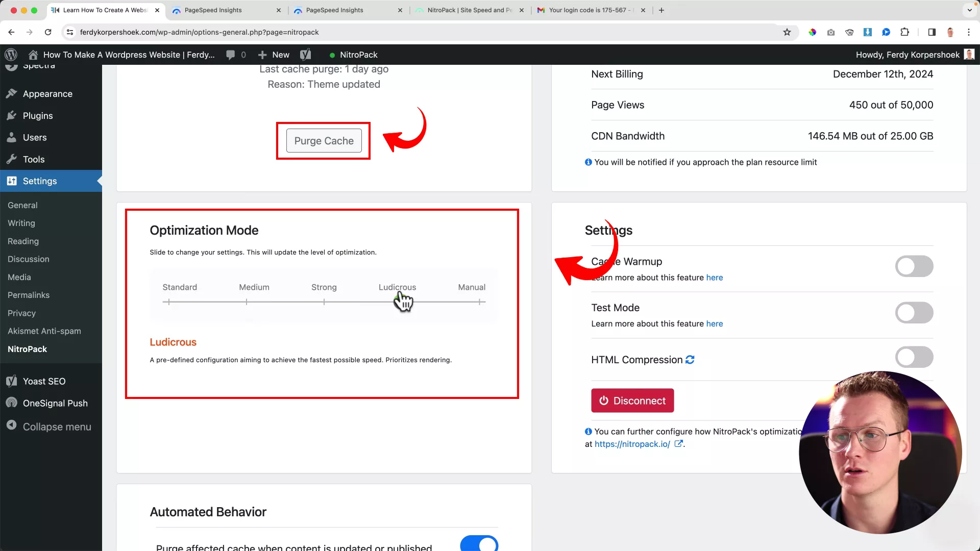This screenshot has height=551, width=980.
Task: Open Chrome's three-dot menu
Action: coord(969,32)
